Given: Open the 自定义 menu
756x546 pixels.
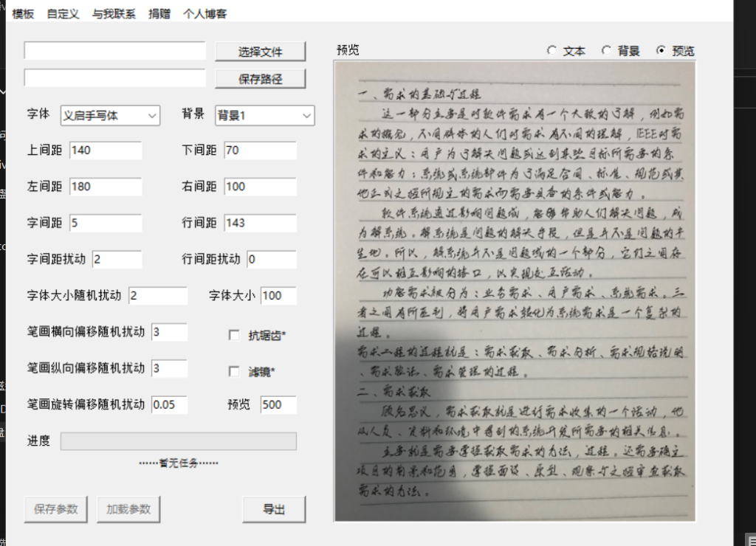Looking at the screenshot, I should coord(63,14).
